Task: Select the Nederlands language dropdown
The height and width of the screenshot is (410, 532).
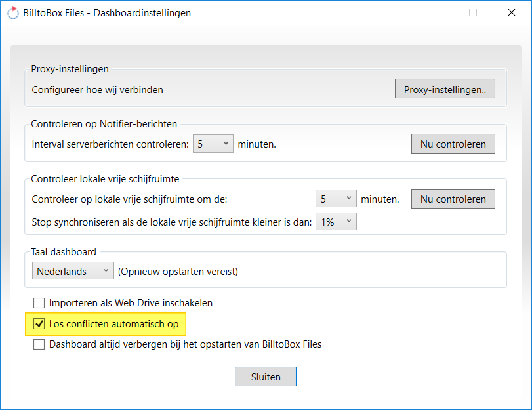Action: point(73,271)
